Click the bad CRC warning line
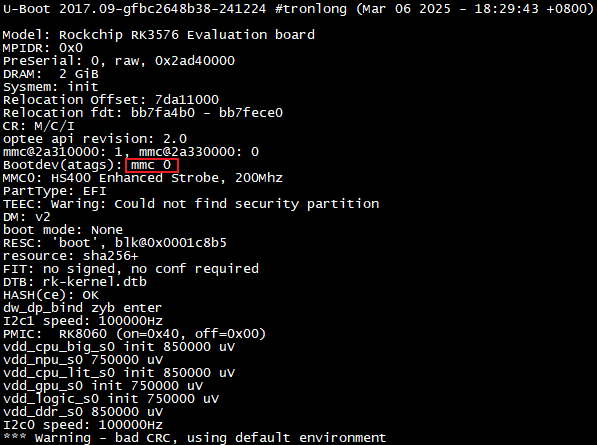Viewport: 597px width, 445px height. (x=195, y=438)
